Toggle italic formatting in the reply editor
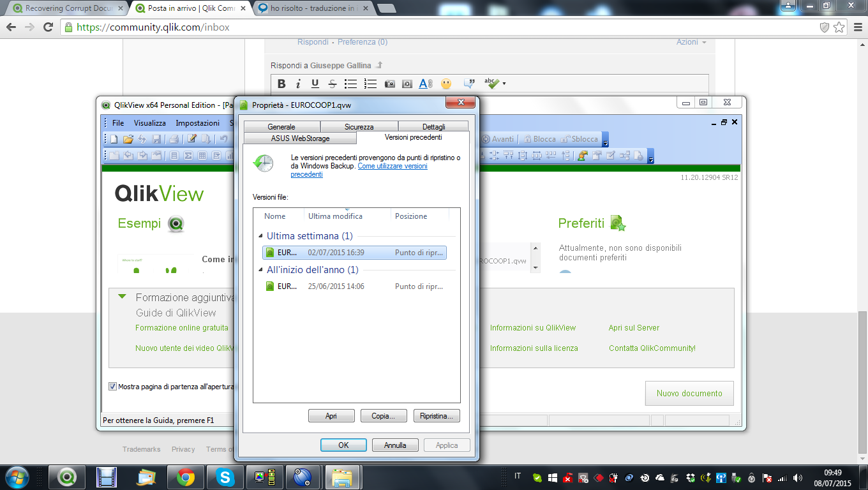The image size is (868, 490). click(x=298, y=84)
